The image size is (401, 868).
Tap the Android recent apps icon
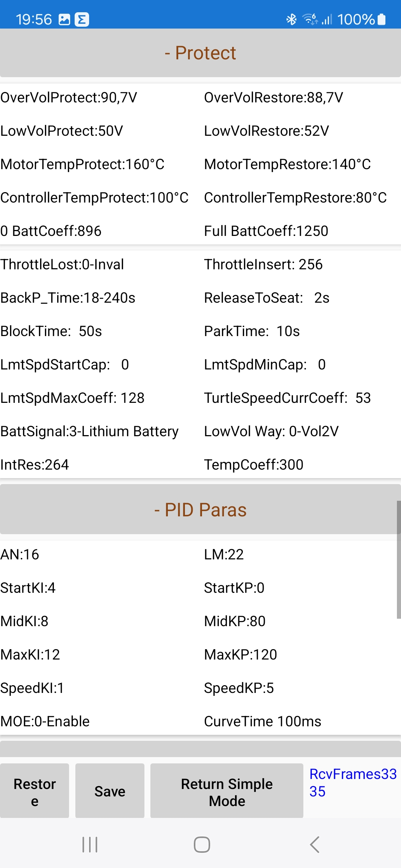(x=90, y=845)
